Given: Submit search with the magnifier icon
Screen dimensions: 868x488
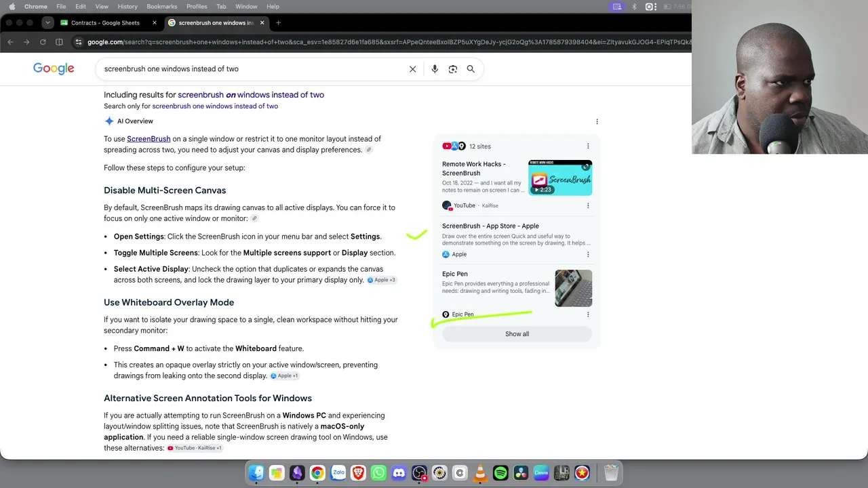Looking at the screenshot, I should (471, 69).
